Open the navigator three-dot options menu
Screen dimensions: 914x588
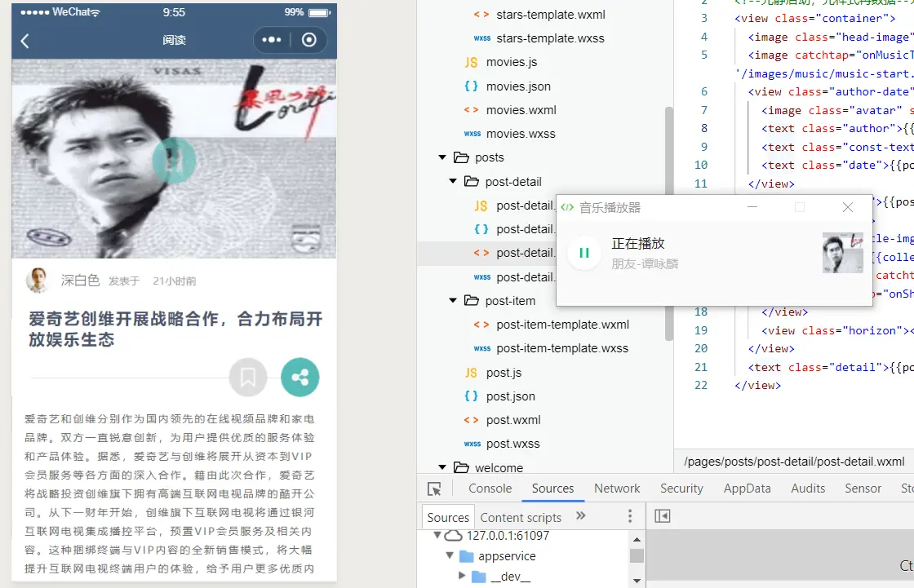pos(629,515)
